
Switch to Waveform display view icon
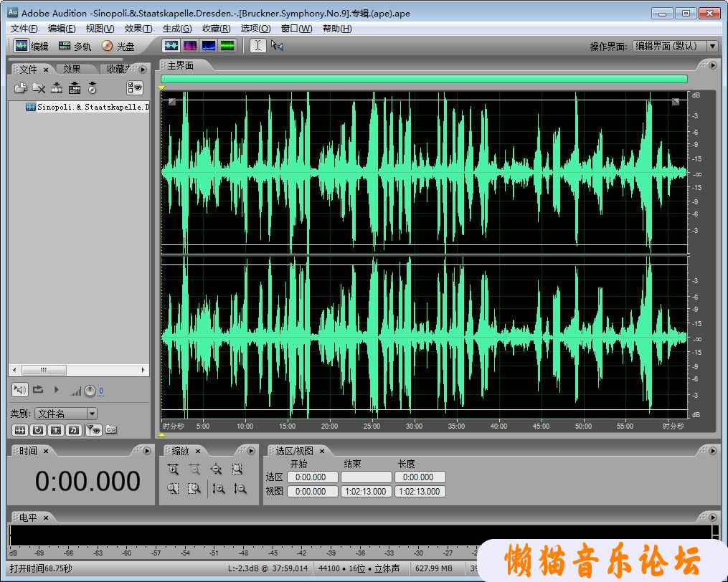171,45
